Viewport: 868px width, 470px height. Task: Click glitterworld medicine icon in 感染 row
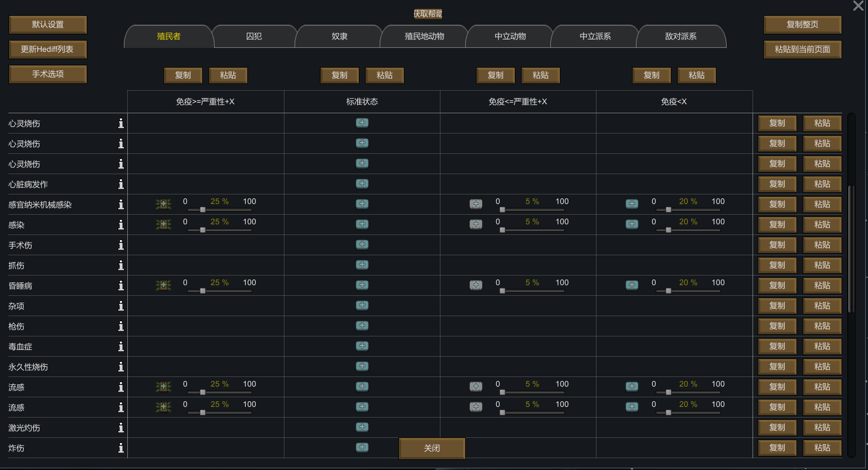tap(163, 224)
